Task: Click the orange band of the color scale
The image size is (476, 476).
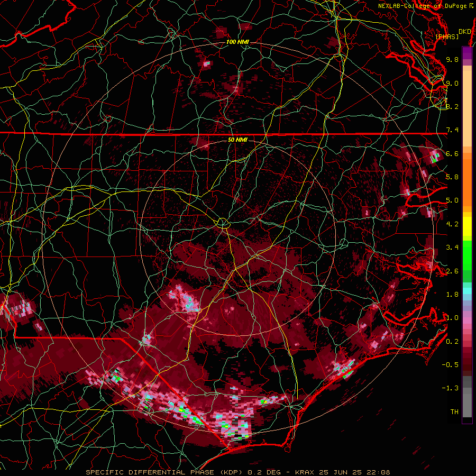Action: [467, 179]
